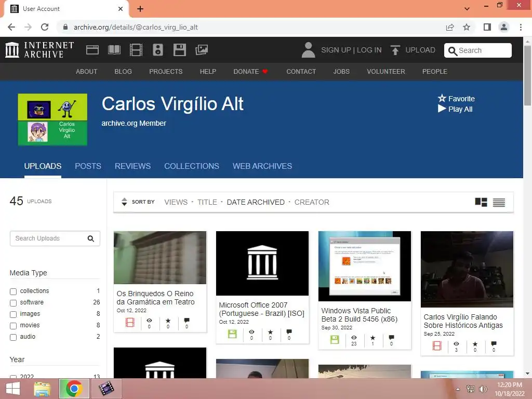The image size is (532, 399).
Task: Click movie type icon on Os Brinquedos card
Action: (x=130, y=322)
